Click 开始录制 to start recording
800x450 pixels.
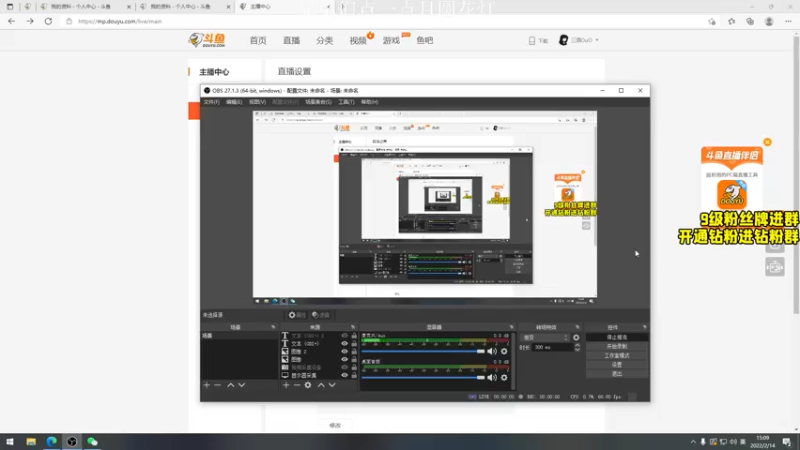(x=617, y=346)
